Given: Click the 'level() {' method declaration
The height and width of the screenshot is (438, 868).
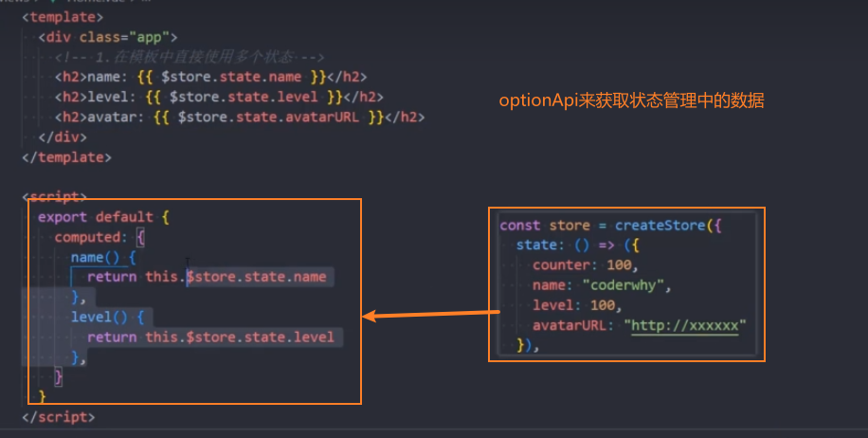Looking at the screenshot, I should click(x=108, y=318).
